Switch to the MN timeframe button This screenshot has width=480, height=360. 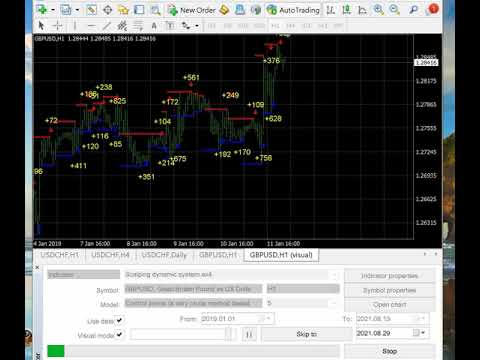point(338,26)
